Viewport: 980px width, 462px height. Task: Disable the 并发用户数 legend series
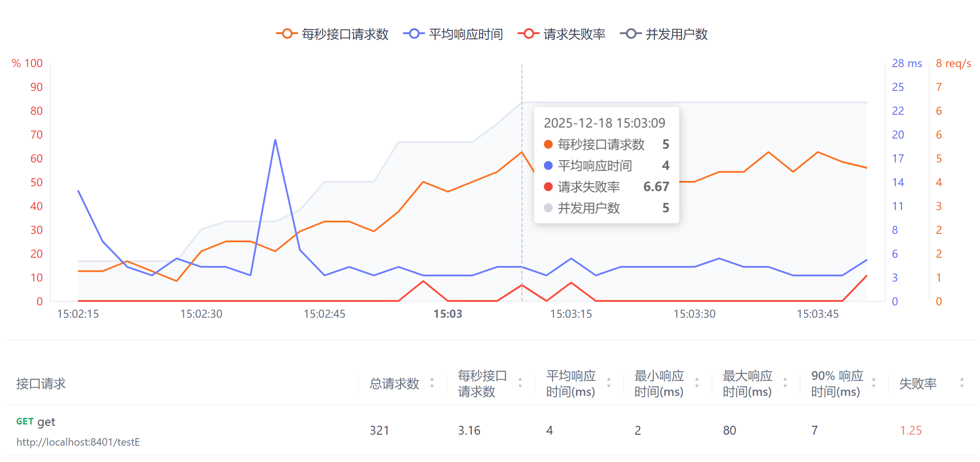click(664, 34)
